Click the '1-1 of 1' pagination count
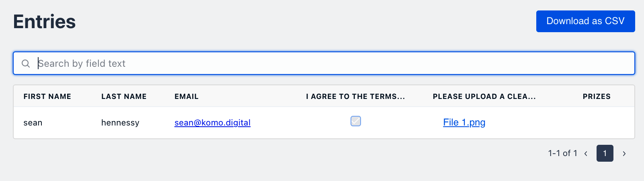This screenshot has height=181, width=644. (x=562, y=153)
